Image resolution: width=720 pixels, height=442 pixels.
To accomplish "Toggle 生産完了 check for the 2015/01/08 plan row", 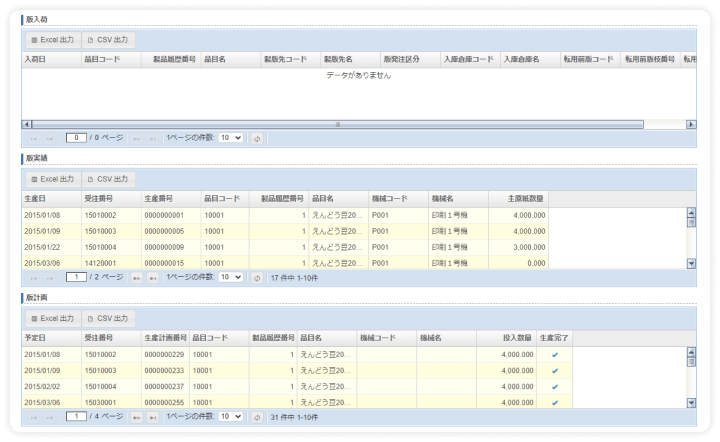I will click(x=554, y=354).
